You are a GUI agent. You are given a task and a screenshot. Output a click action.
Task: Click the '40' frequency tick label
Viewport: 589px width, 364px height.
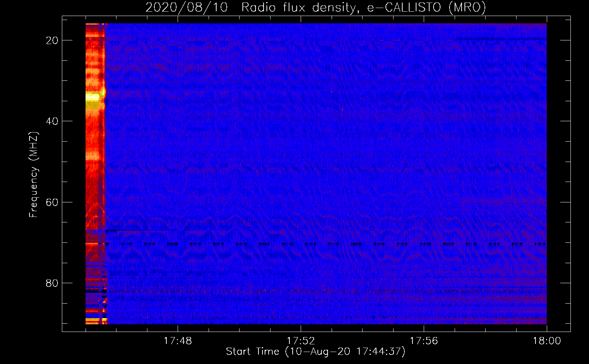tap(52, 121)
